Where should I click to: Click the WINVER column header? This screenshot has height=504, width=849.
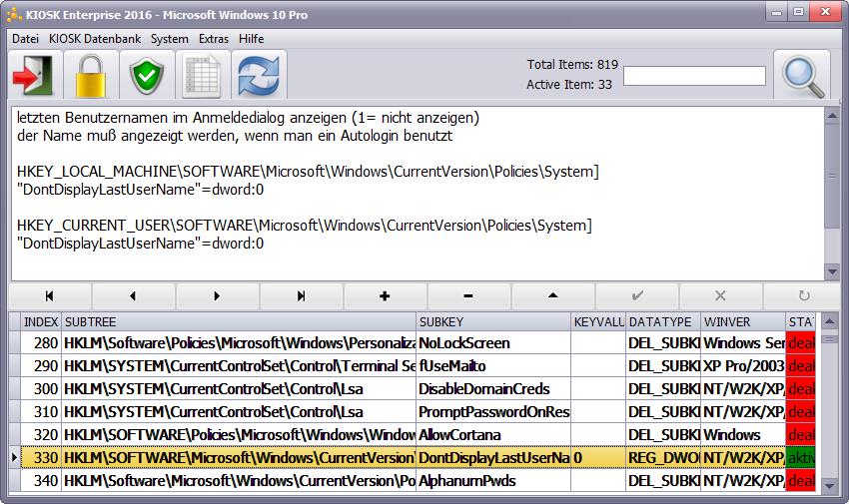click(x=743, y=321)
